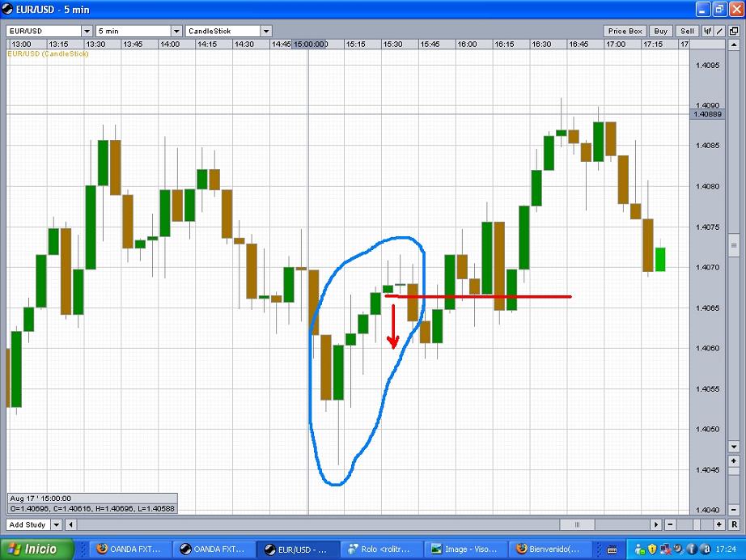
Task: Switch to the Rolo messenger taskbar item
Action: point(380,549)
